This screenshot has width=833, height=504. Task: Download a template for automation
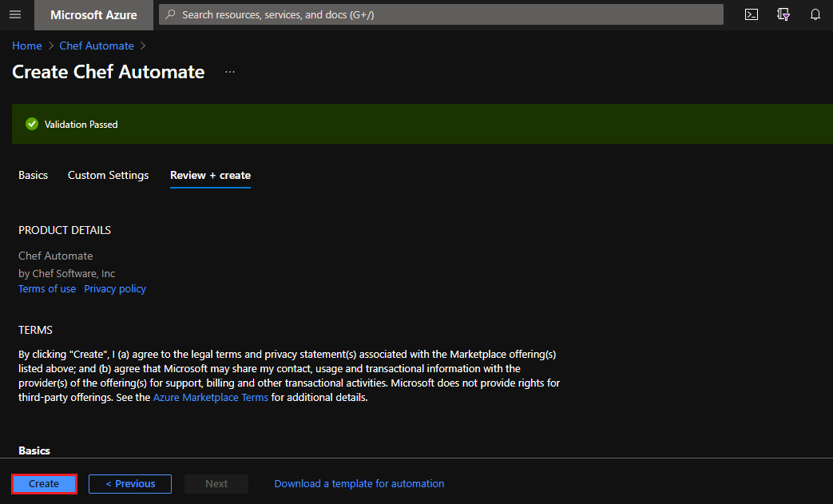[x=359, y=483]
